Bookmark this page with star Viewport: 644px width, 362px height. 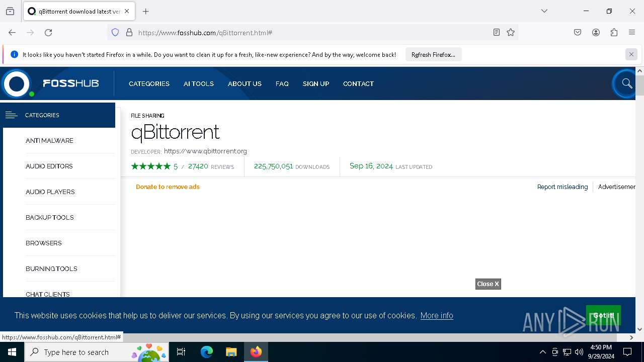pyautogui.click(x=511, y=33)
